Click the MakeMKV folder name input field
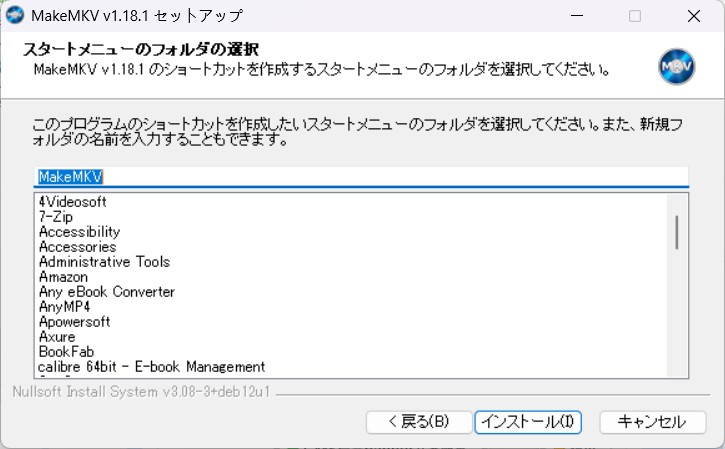 coord(361,177)
